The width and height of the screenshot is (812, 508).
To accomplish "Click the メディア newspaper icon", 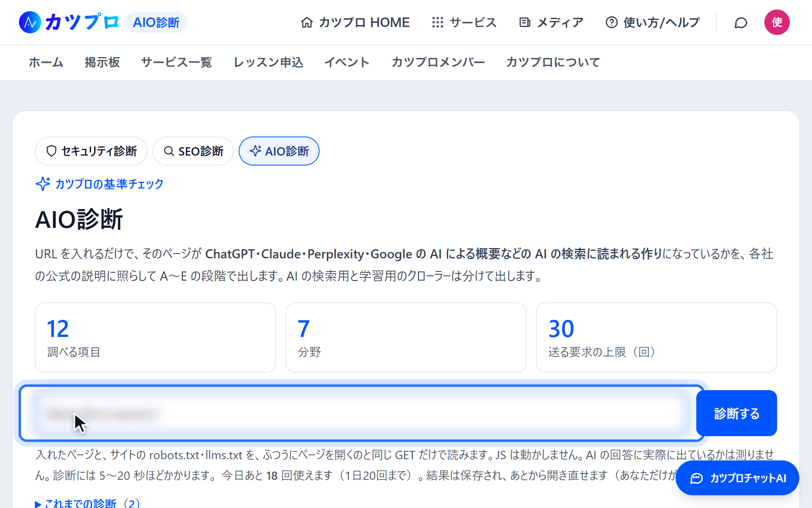I will [525, 23].
